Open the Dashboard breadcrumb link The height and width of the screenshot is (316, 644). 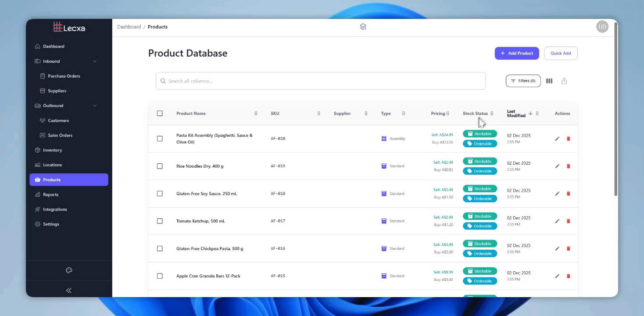click(x=129, y=26)
